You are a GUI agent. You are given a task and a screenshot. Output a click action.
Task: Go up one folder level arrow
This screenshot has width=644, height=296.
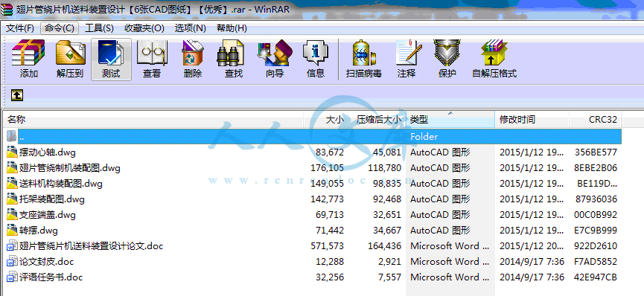click(x=17, y=96)
